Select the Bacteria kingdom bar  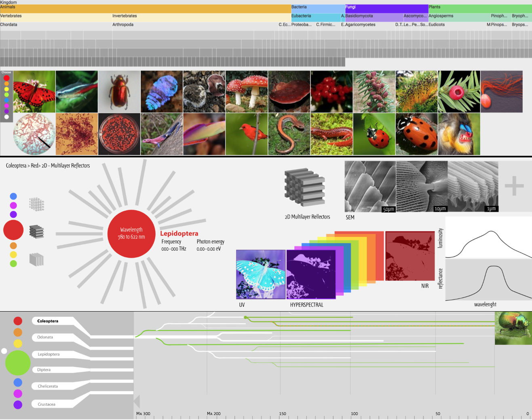click(x=317, y=7)
